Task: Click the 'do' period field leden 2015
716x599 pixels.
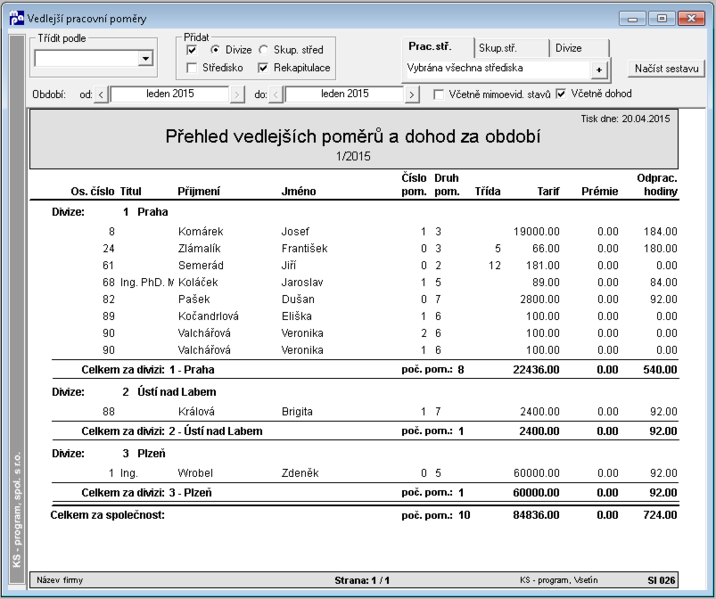Action: (344, 94)
